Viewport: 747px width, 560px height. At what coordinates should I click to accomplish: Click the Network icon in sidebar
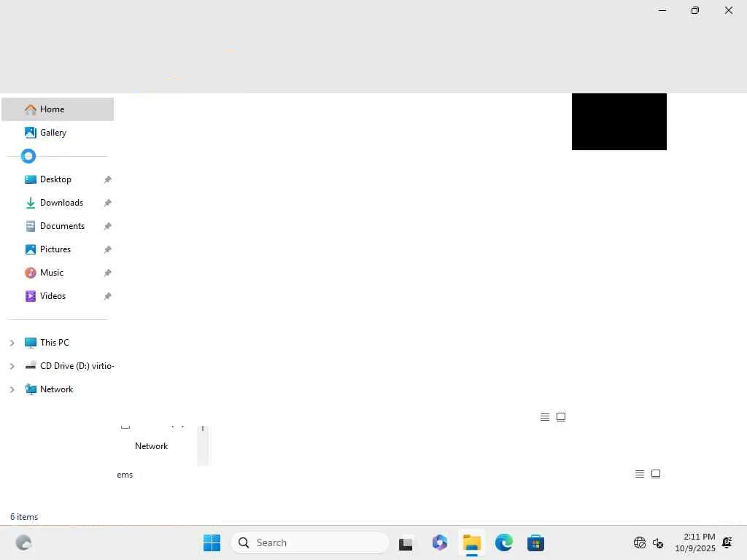(x=31, y=389)
